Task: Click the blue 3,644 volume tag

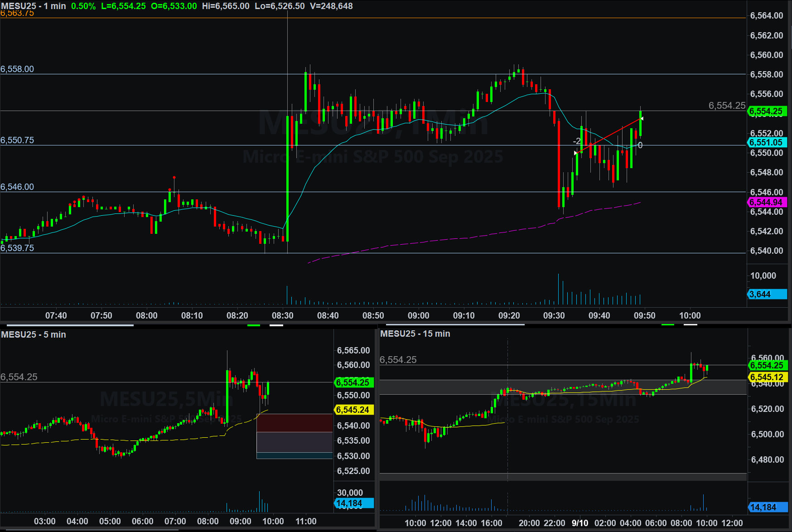Action: click(766, 294)
